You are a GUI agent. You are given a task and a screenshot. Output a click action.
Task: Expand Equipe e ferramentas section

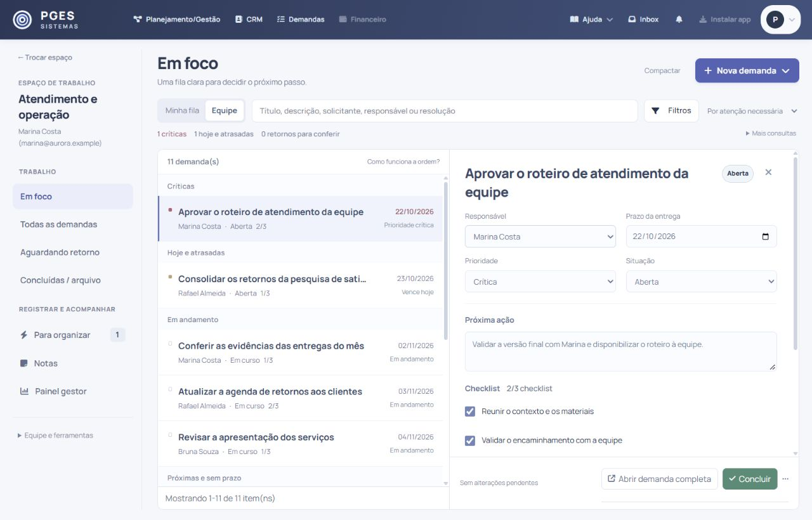(x=56, y=436)
